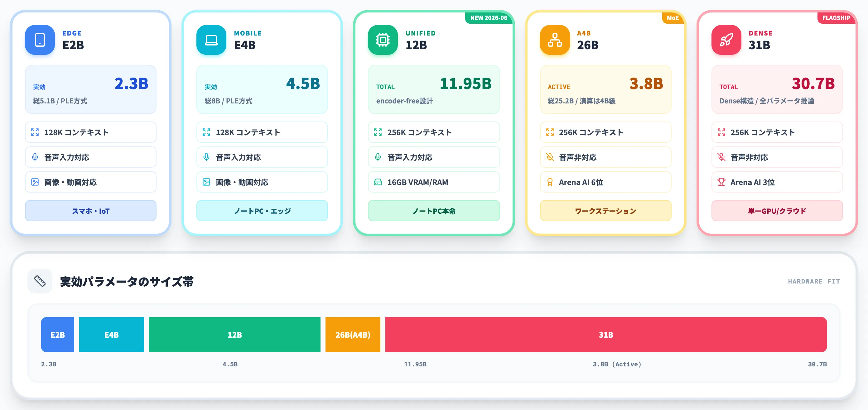Click the muted microphone icon in 26B card
868x410 pixels.
550,157
